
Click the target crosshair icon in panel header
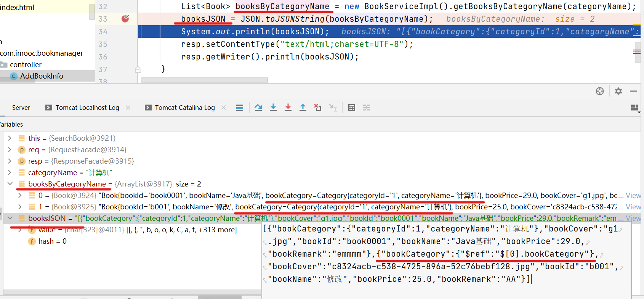pyautogui.click(x=600, y=91)
